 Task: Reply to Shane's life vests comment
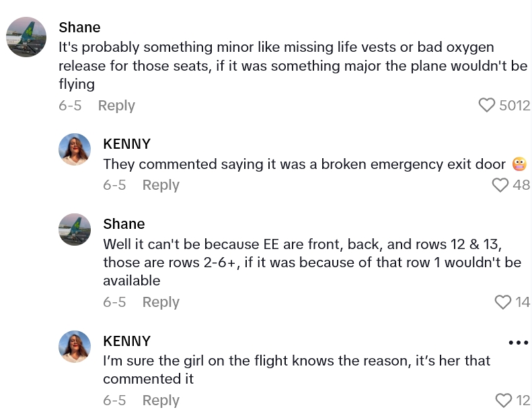(116, 106)
